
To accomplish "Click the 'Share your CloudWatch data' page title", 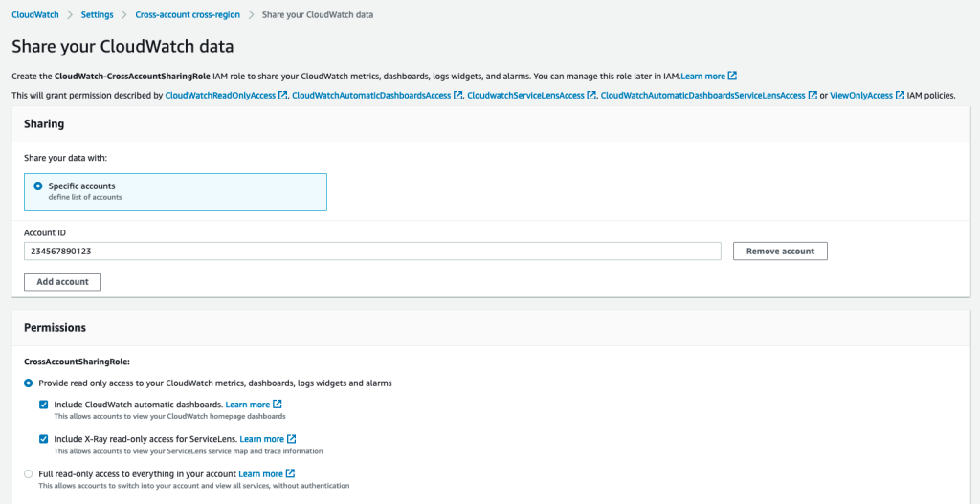I will pos(122,46).
